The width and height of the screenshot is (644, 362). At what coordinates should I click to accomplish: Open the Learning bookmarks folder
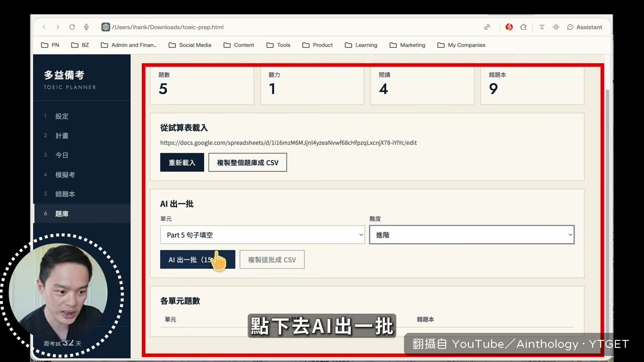[361, 45]
